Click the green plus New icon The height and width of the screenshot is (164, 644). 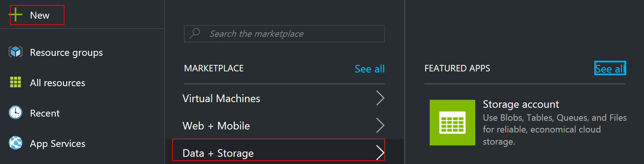click(x=16, y=15)
